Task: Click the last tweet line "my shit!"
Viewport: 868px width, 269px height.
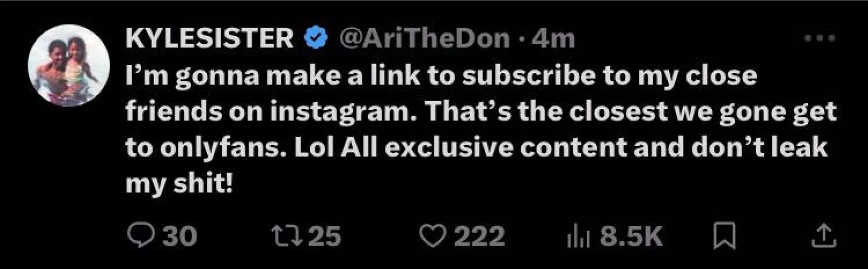Action: 179,184
